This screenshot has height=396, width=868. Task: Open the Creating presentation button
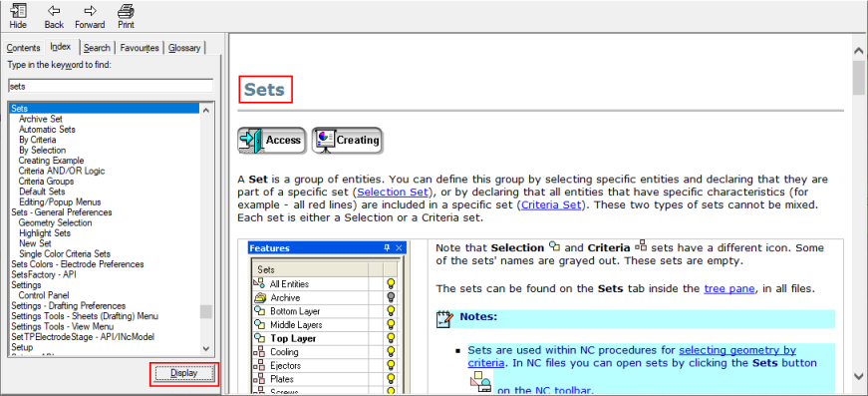coord(347,140)
